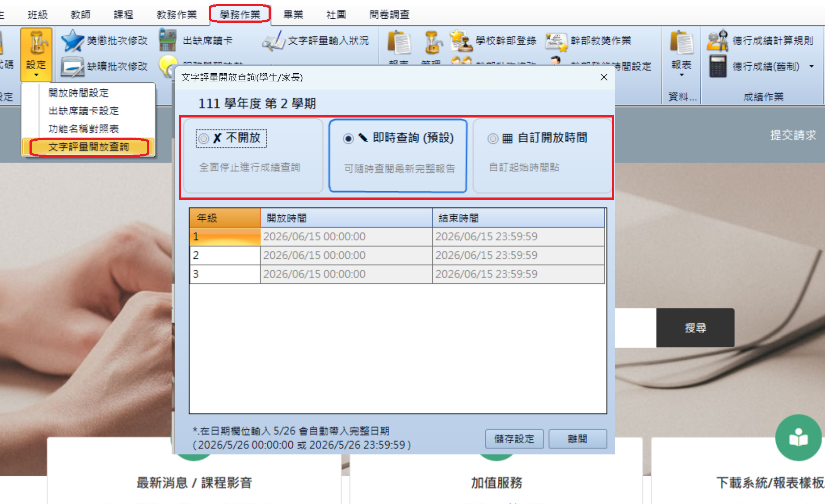Close the 文字評量開放查詢 dialog

coord(604,77)
